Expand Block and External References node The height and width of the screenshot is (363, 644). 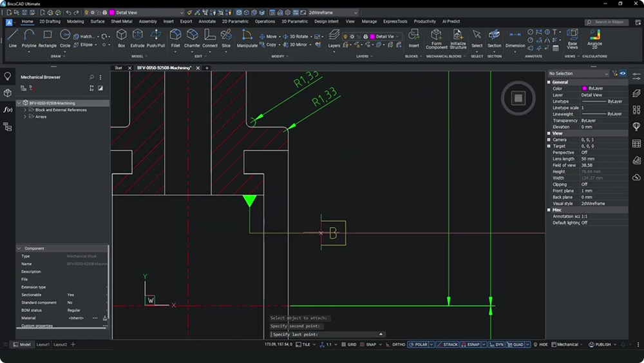[x=25, y=110]
